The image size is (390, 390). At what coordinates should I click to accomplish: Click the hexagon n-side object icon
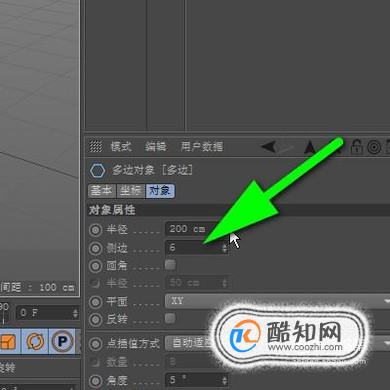(97, 171)
